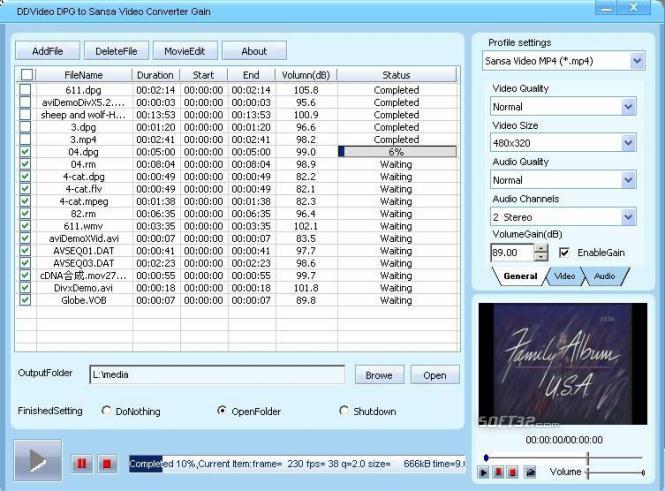Select the 04.rm file row

click(x=238, y=164)
